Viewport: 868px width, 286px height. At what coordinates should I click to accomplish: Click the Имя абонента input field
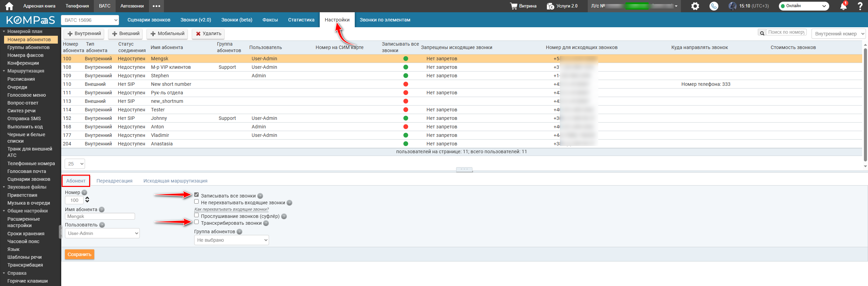[x=100, y=217]
